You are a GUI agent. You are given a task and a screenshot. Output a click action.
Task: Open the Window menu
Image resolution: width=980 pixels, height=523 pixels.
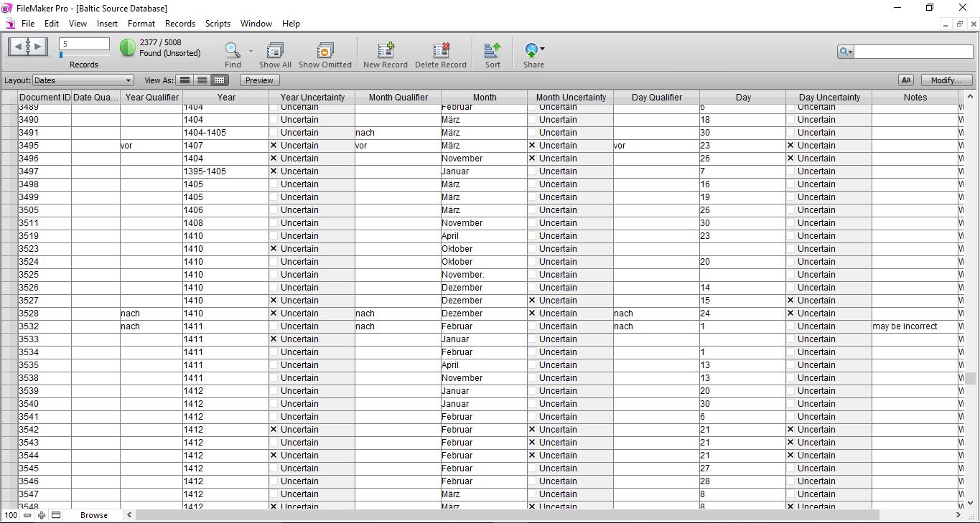pyautogui.click(x=256, y=24)
